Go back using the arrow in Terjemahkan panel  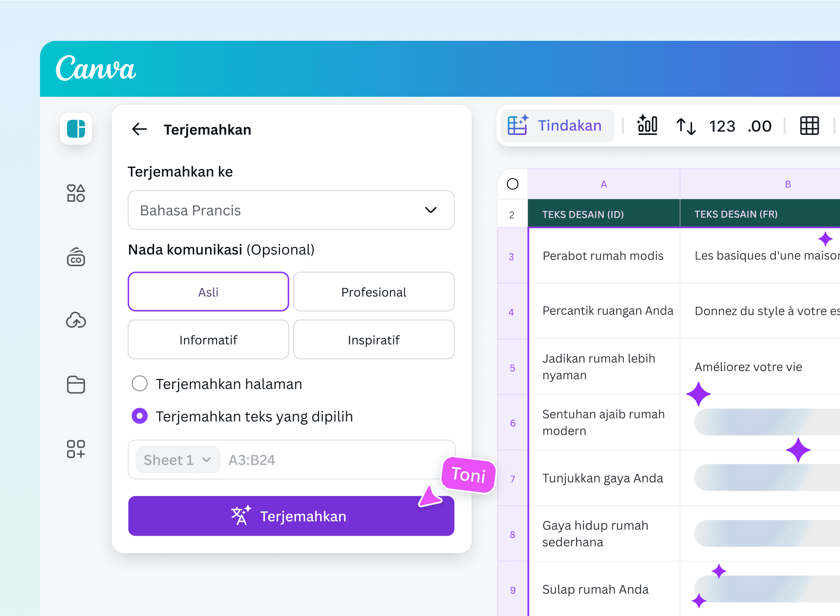point(140,130)
